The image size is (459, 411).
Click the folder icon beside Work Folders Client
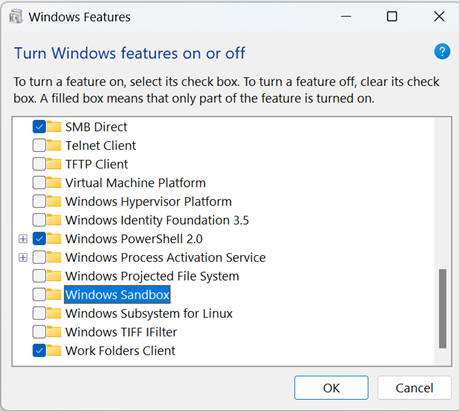(x=54, y=351)
